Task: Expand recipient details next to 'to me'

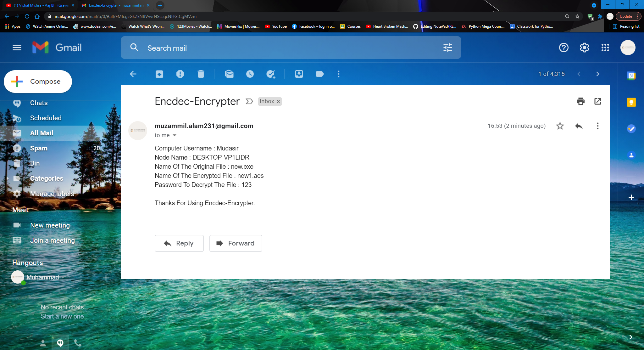Action: coord(175,135)
